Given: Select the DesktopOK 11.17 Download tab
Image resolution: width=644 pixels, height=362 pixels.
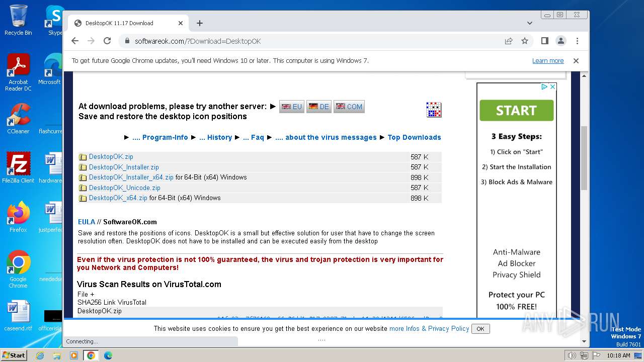Looking at the screenshot, I should (x=128, y=23).
